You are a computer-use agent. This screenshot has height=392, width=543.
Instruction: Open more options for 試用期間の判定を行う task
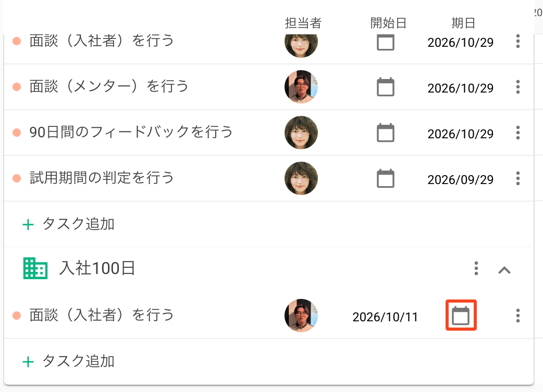point(518,178)
